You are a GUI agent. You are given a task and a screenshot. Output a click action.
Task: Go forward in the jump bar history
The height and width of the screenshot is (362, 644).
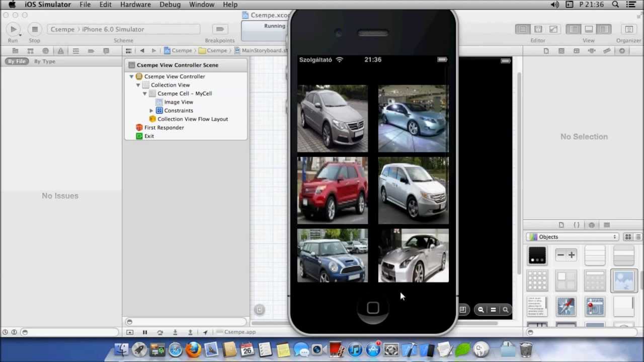[153, 51]
